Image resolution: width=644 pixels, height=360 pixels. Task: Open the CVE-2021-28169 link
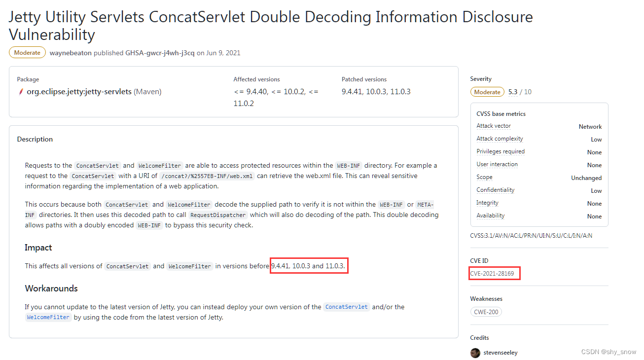click(492, 274)
